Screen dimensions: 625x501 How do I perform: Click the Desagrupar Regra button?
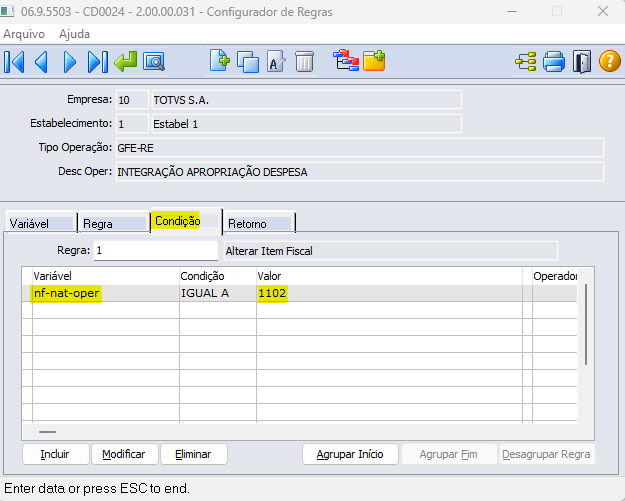[546, 454]
